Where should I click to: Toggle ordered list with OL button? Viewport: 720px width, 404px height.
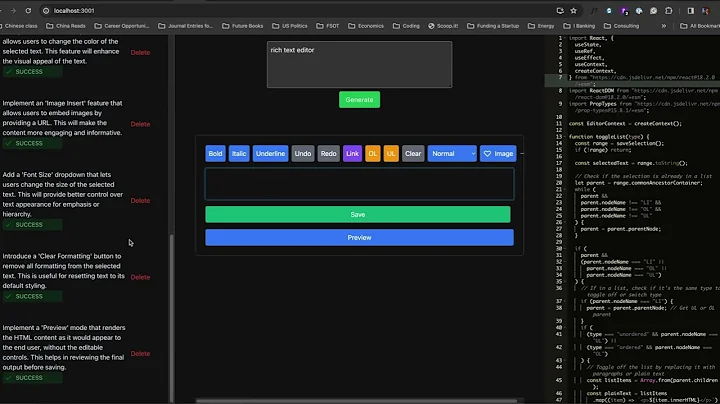pyautogui.click(x=372, y=154)
